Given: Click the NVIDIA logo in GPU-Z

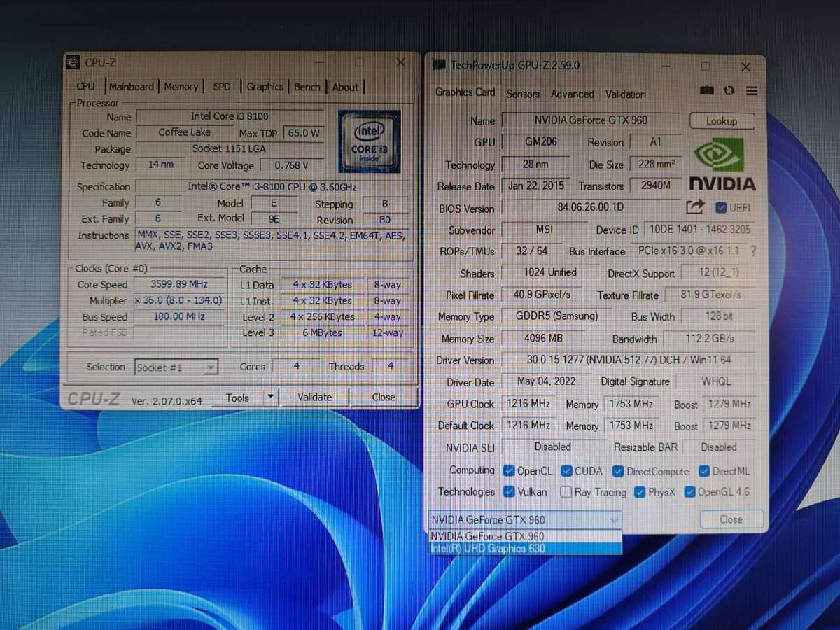Looking at the screenshot, I should pyautogui.click(x=723, y=164).
